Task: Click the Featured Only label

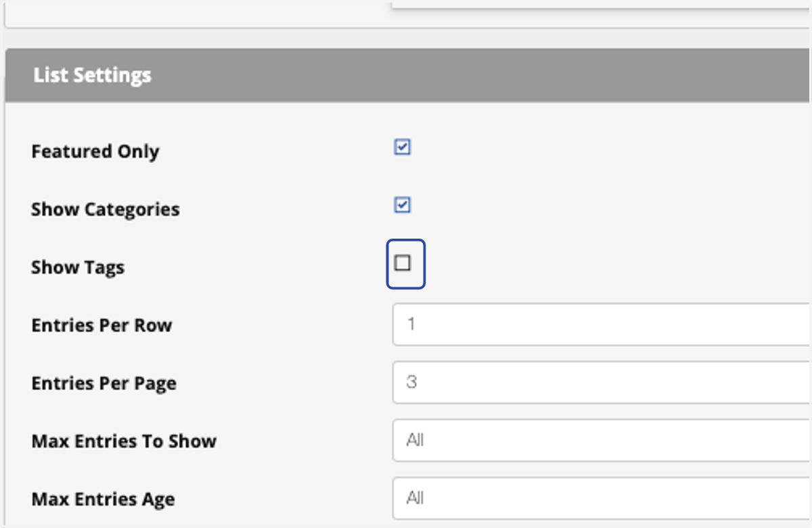Action: click(95, 151)
